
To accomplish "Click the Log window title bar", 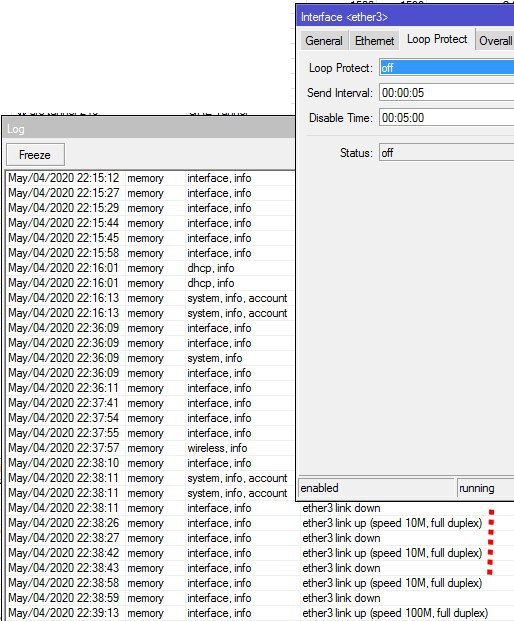I will click(149, 129).
